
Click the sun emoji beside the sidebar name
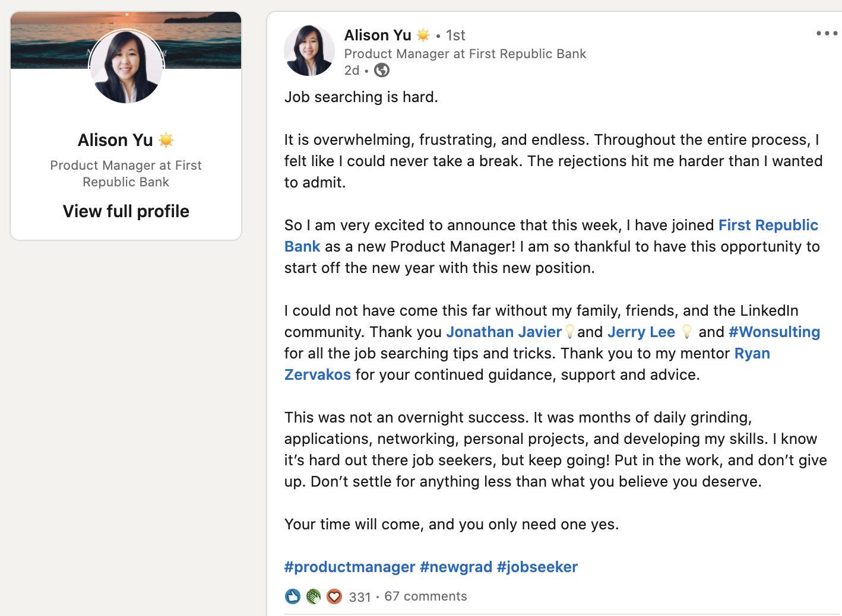click(x=166, y=140)
